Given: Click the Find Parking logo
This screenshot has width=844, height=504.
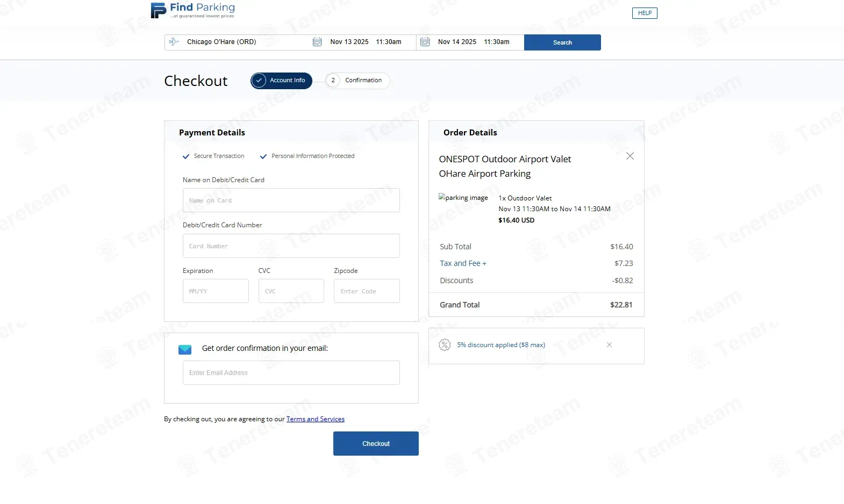Looking at the screenshot, I should [192, 10].
